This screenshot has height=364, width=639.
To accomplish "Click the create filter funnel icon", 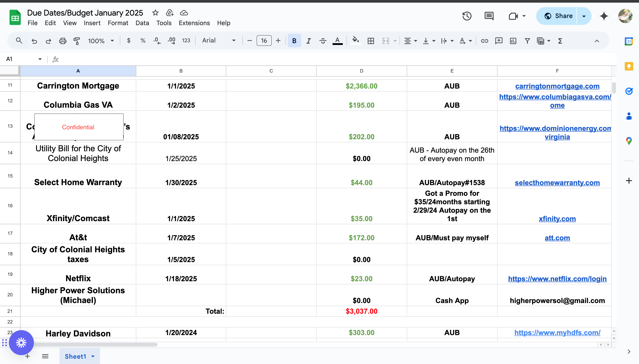I will coord(527,41).
